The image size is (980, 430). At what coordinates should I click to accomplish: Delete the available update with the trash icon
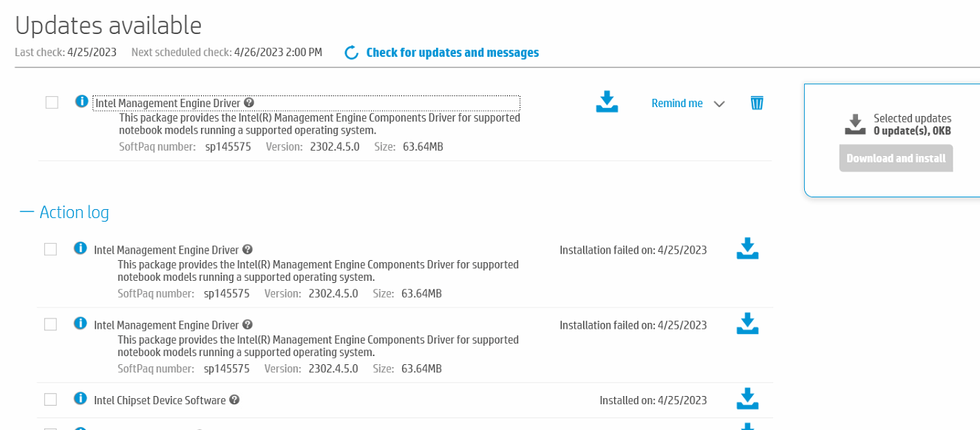pos(757,103)
